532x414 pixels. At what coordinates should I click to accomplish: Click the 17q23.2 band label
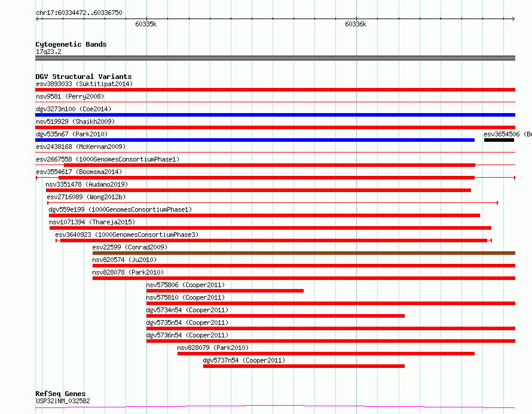48,51
